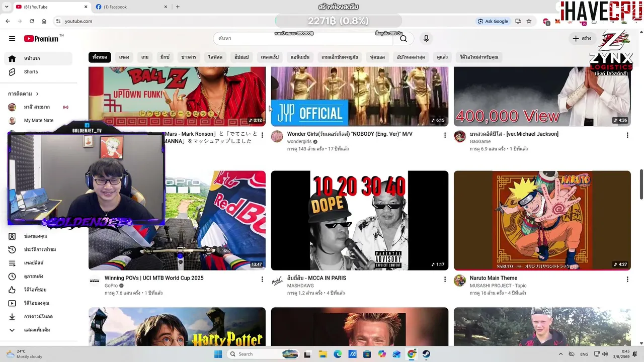Select the มิกซ์ (mix) filter chip
The width and height of the screenshot is (644, 362).
[165, 57]
